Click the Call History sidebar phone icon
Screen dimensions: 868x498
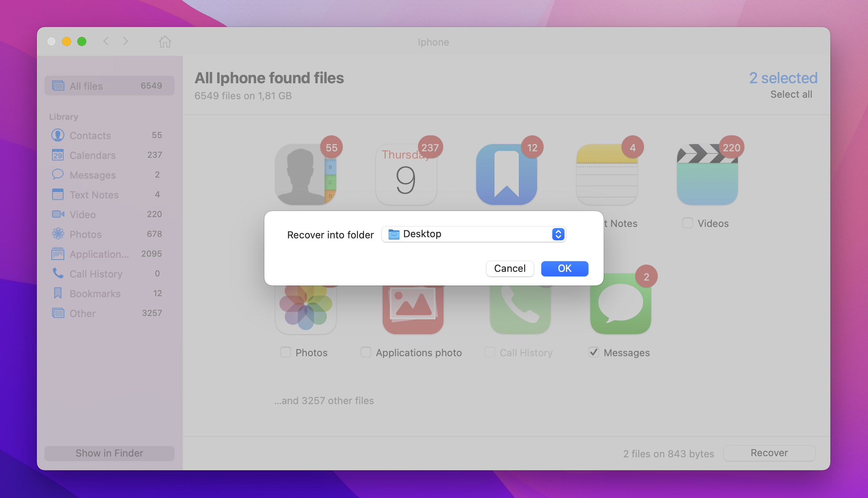(58, 273)
